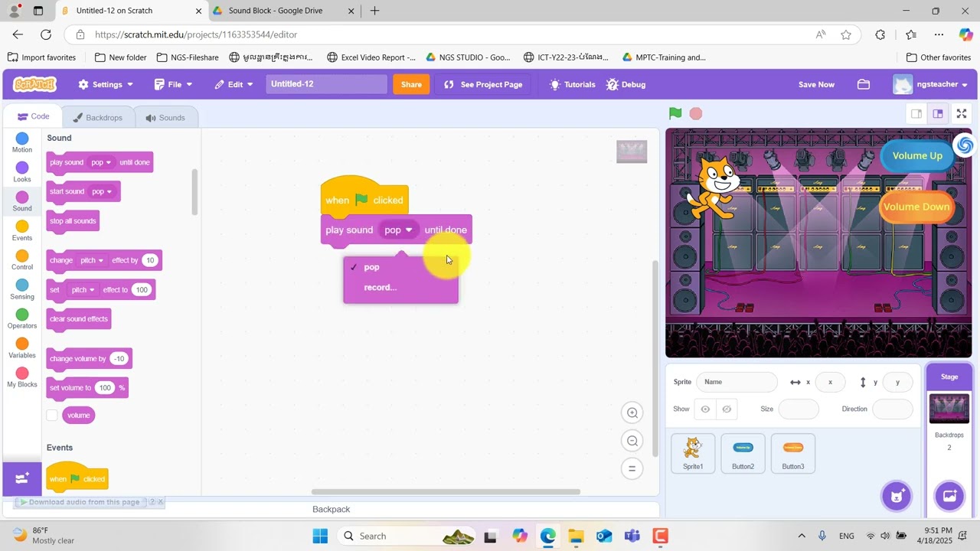
Task: Zoom in the code workspace
Action: coord(632,412)
